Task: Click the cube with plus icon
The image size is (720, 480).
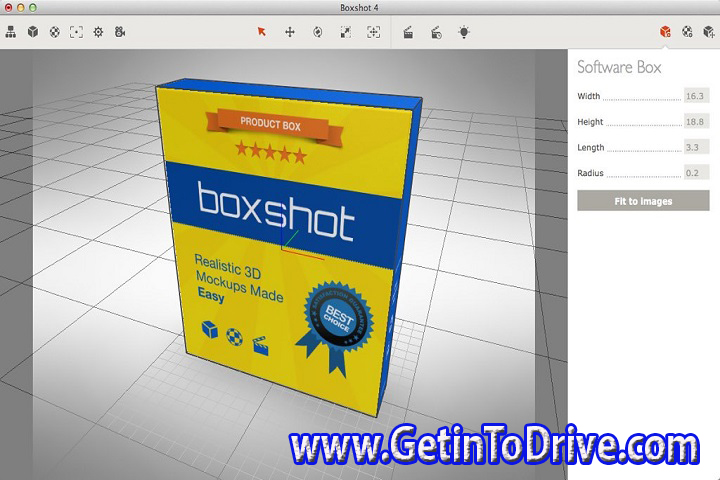Action: pos(709,31)
